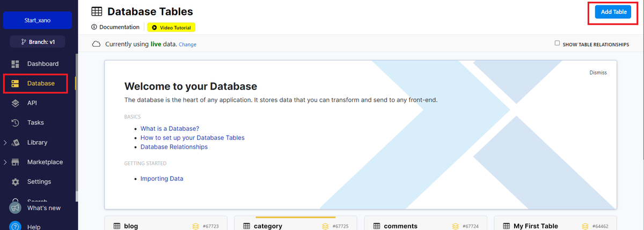Click the table icon beside Database Tables title
Screen dimensions: 644x230
click(x=97, y=11)
